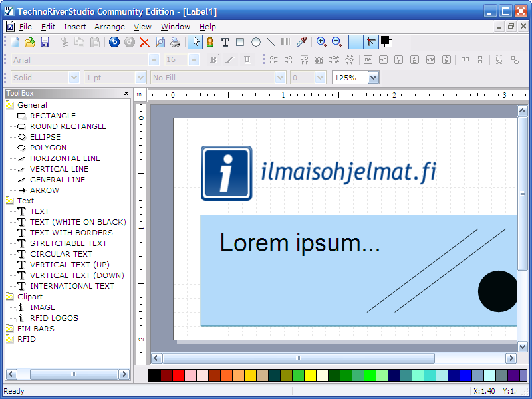Click the canvas vertical scrollbar down arrow
Screen dimensions: 532x399
coord(522,346)
